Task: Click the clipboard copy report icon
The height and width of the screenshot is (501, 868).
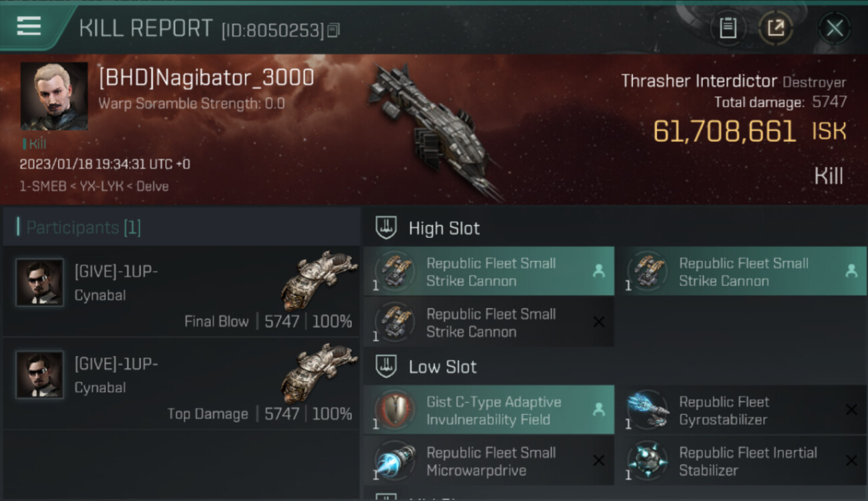Action: [728, 28]
